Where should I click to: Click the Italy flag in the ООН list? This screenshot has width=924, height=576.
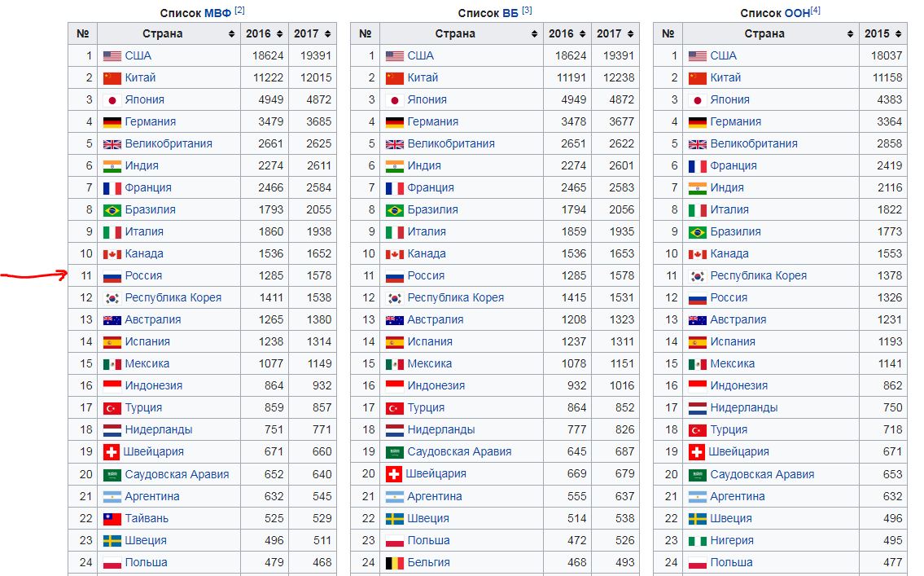click(697, 210)
